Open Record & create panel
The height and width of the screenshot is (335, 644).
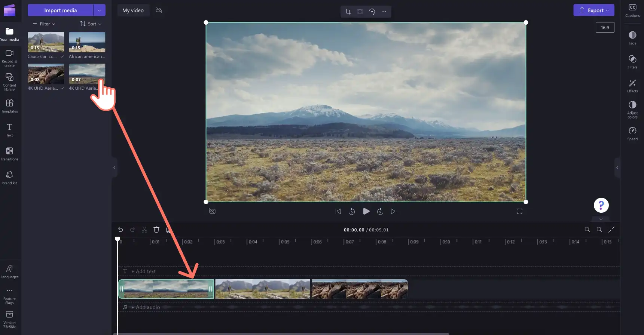pyautogui.click(x=9, y=58)
